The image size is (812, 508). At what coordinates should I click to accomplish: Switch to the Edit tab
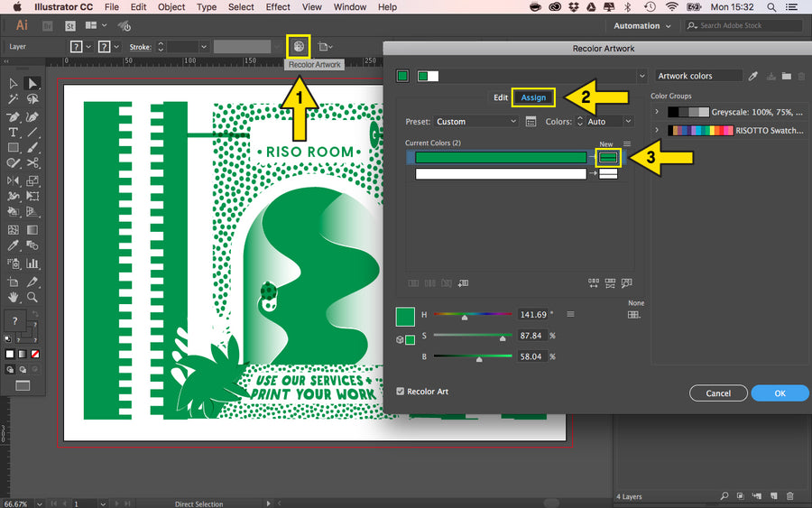(x=500, y=97)
